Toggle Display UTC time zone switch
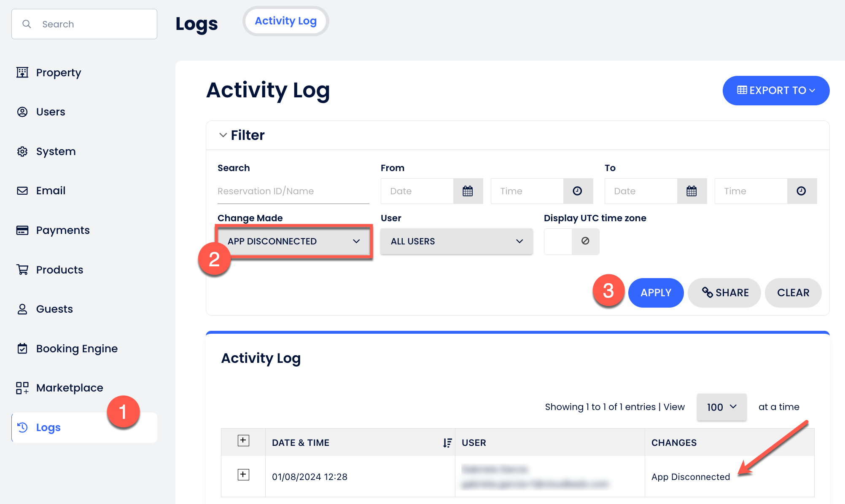Screen dimensions: 845x504 571,241
